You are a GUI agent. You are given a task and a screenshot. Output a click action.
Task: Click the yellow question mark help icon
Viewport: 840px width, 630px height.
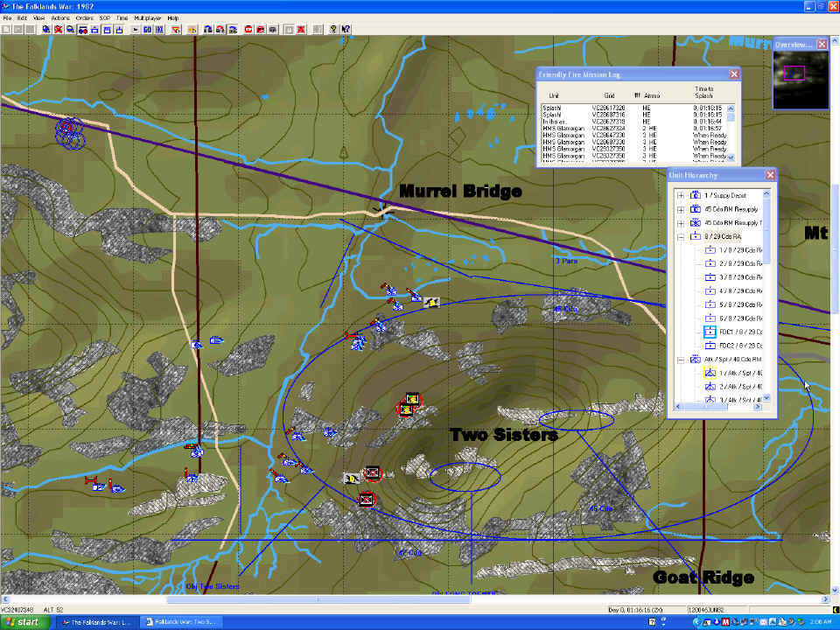(x=333, y=29)
